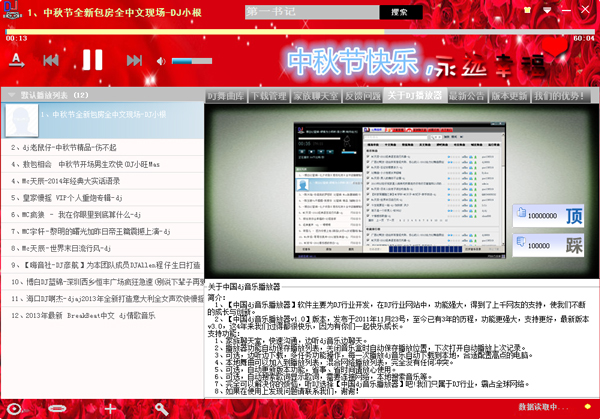
Task: Pause the current track
Action: tap(93, 60)
